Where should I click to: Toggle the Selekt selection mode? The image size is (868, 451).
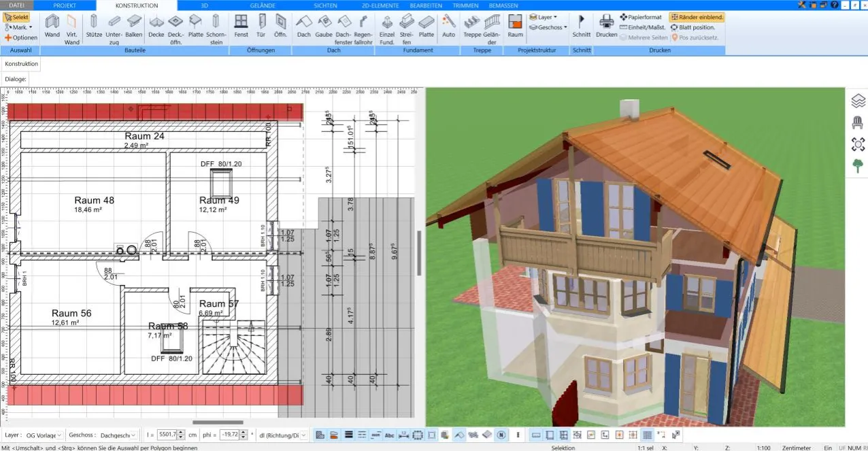17,17
